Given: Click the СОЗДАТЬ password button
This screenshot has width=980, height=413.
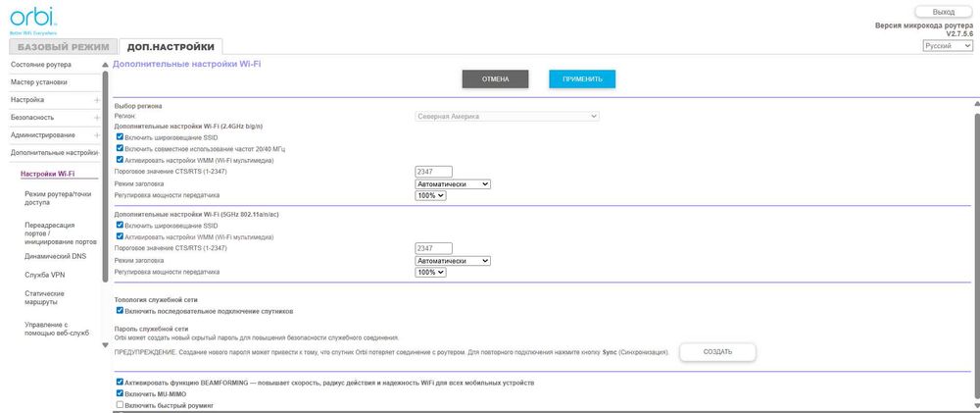Looking at the screenshot, I should 717,351.
